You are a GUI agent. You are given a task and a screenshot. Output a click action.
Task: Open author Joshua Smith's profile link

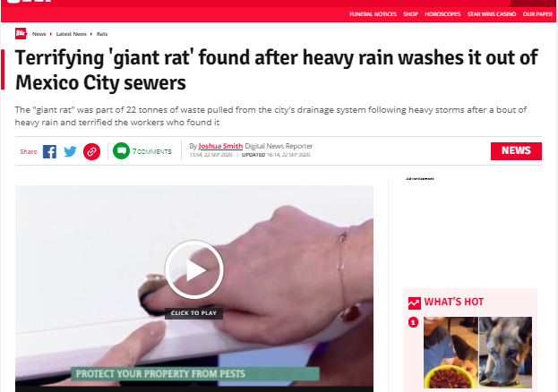point(220,146)
